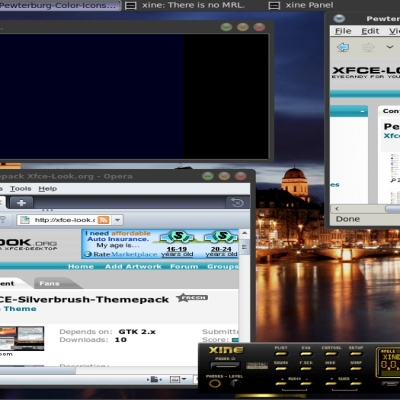400x400 pixels.
Task: Click the HIDE button in xine panel
Action: click(x=331, y=369)
